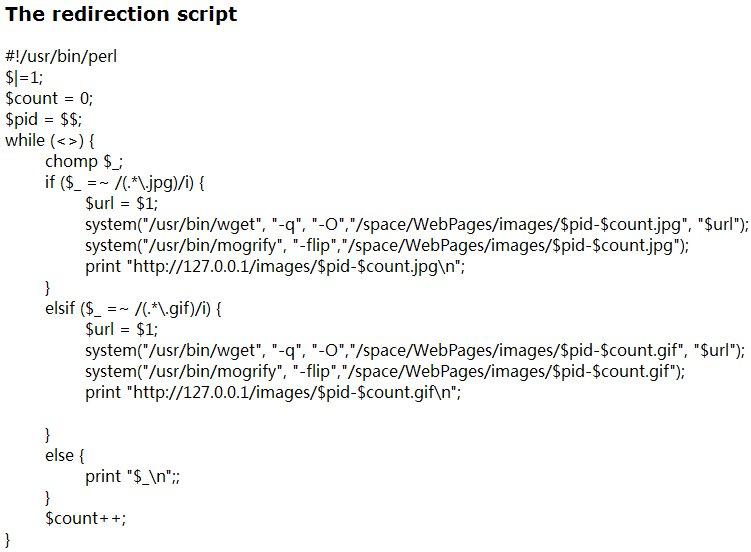Click the elsif condition matching .gif
This screenshot has width=751, height=552.
[x=133, y=309]
